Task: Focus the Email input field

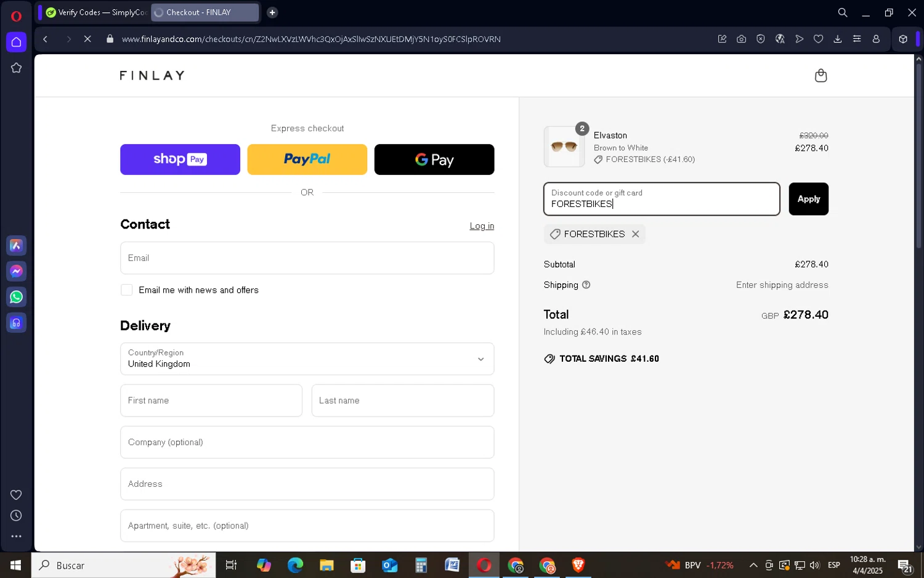Action: click(x=307, y=258)
